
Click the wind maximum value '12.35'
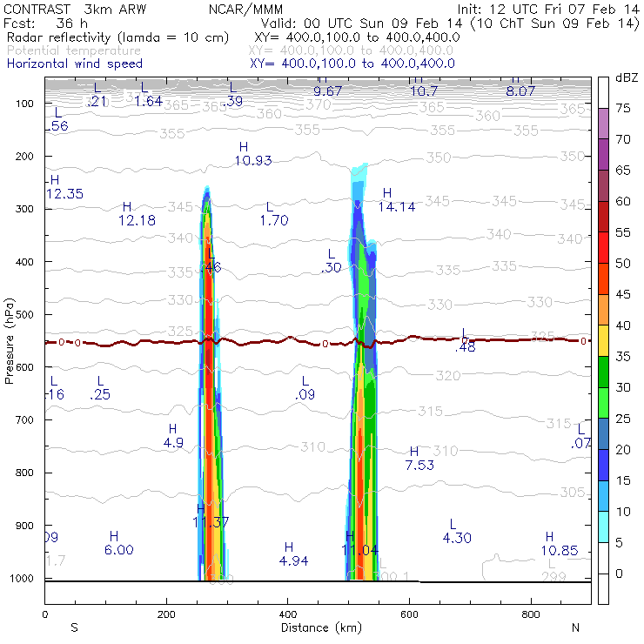tap(64, 193)
